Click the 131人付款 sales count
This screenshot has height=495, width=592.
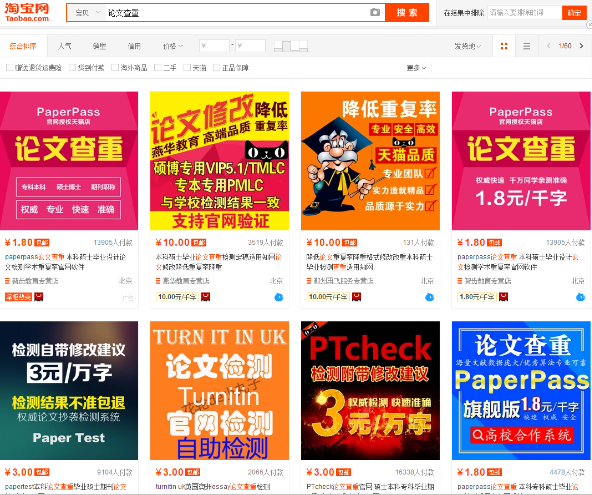(418, 243)
